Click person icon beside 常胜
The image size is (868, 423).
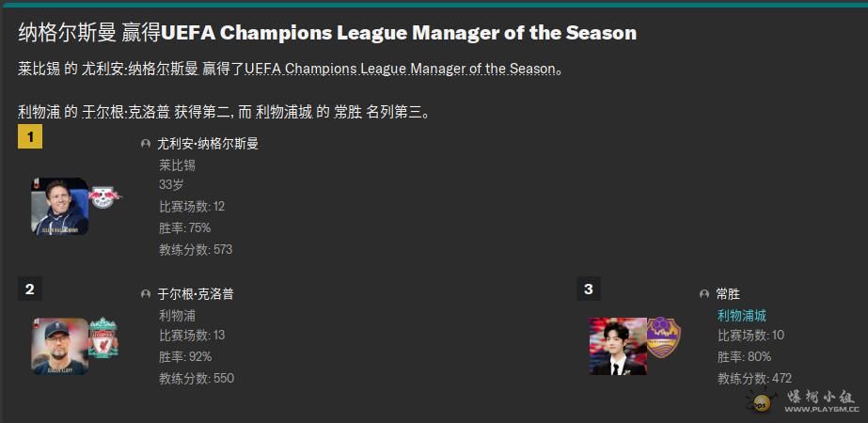point(704,294)
